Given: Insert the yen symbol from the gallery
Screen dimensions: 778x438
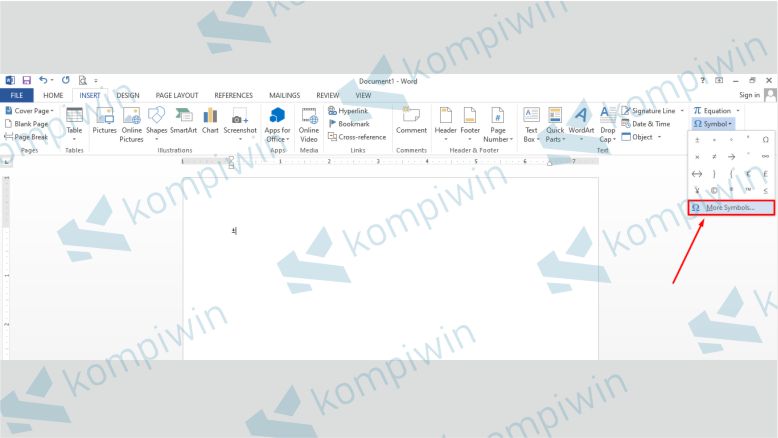Looking at the screenshot, I should click(x=697, y=190).
